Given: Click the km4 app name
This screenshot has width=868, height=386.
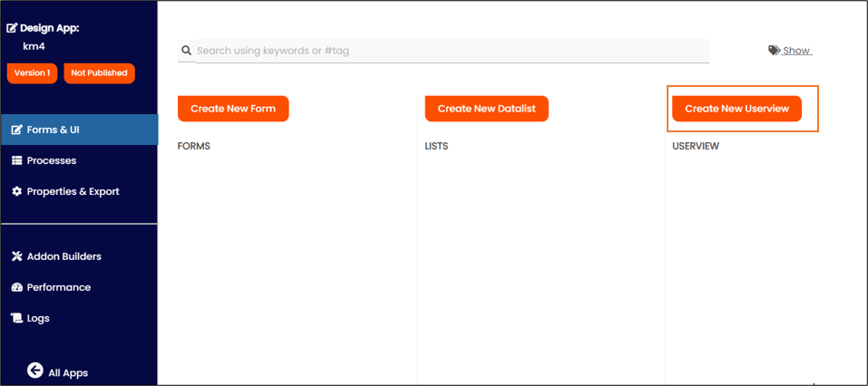Looking at the screenshot, I should tap(34, 46).
